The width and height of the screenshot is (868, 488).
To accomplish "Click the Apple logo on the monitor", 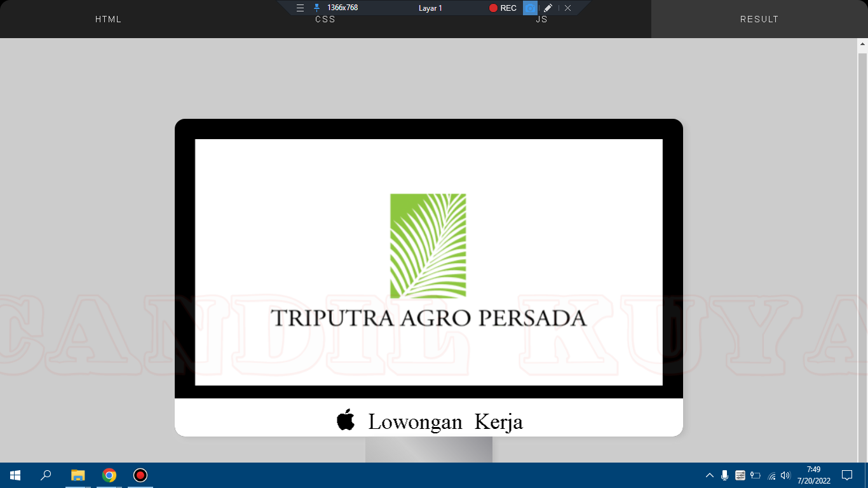I will 346,420.
